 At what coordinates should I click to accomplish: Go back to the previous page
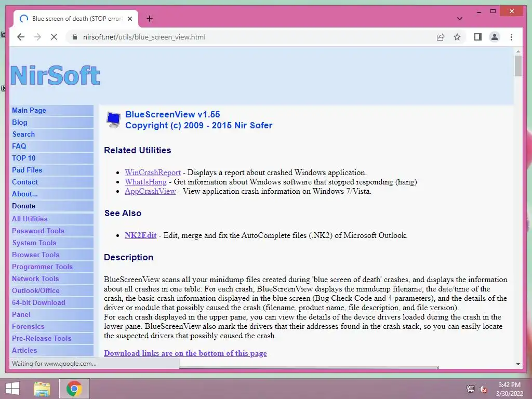point(21,37)
